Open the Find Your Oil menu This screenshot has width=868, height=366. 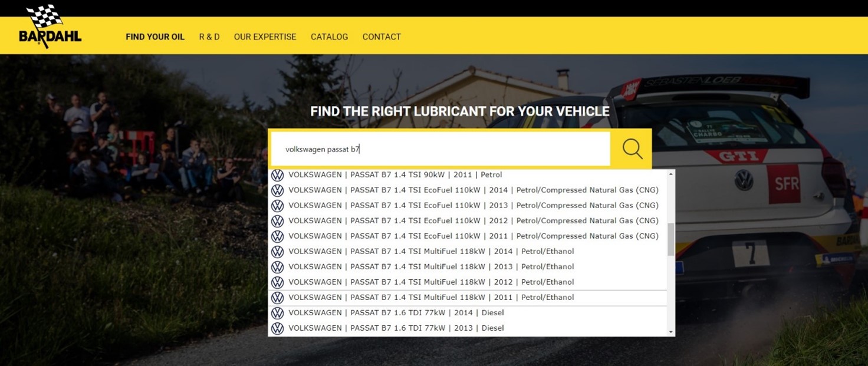pyautogui.click(x=155, y=37)
